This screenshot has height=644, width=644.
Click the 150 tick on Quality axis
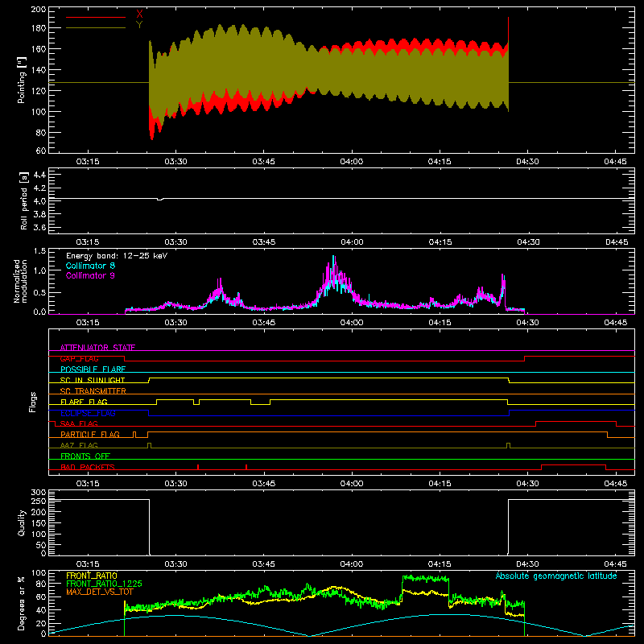38,523
